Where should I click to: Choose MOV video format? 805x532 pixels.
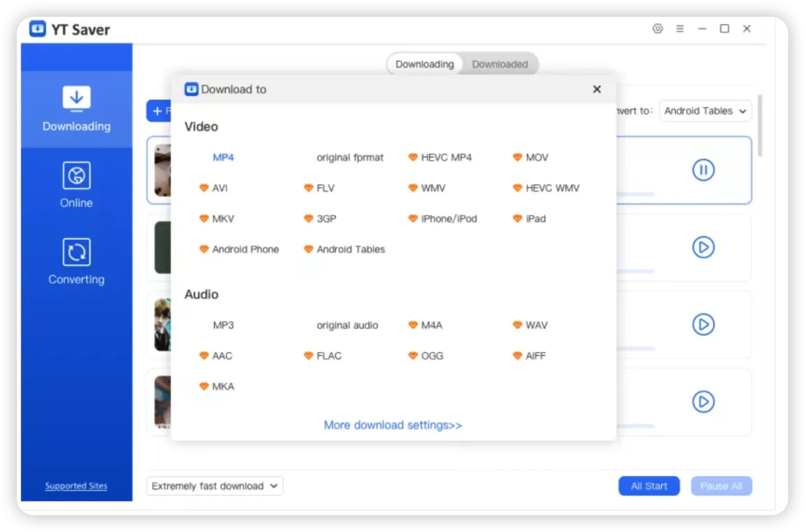point(531,157)
